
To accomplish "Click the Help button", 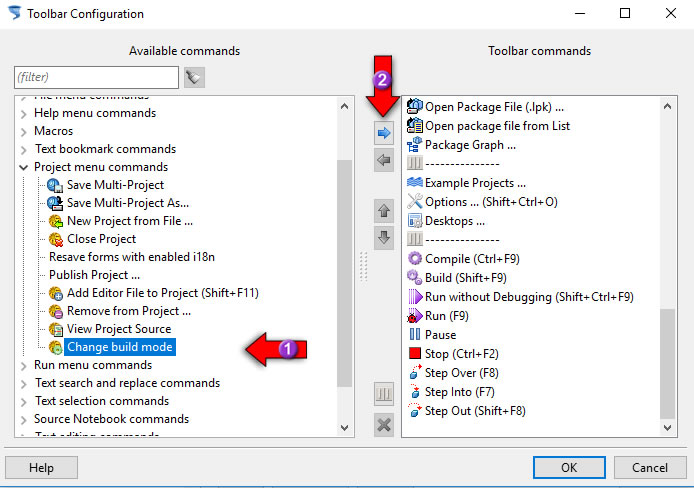I will 41,468.
